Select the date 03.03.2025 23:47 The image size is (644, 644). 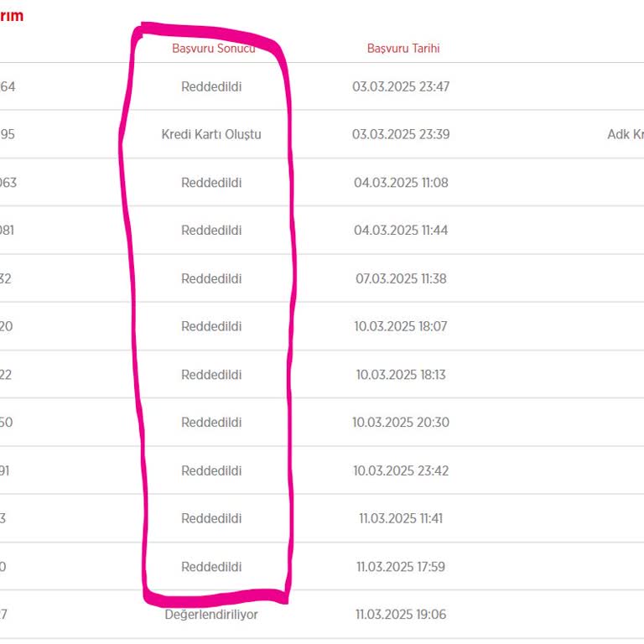click(x=401, y=86)
